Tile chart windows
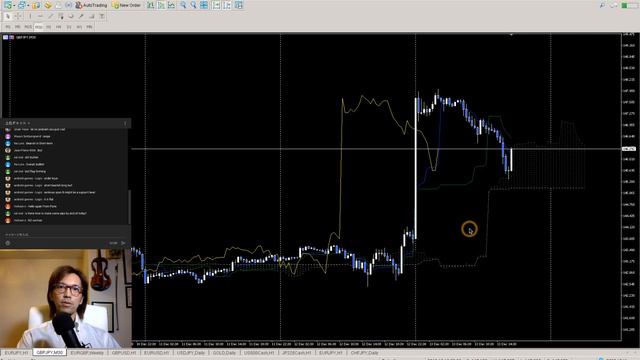This screenshot has height=360, width=640. point(204,5)
